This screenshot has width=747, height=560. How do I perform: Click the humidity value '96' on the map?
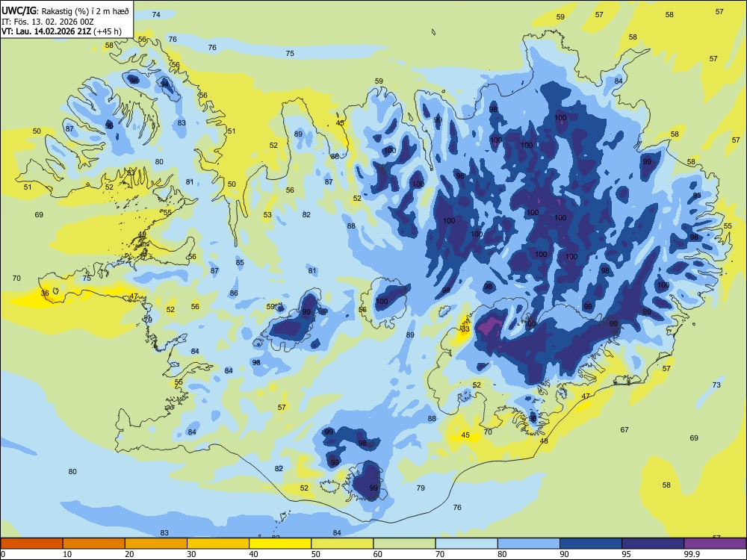click(109, 125)
